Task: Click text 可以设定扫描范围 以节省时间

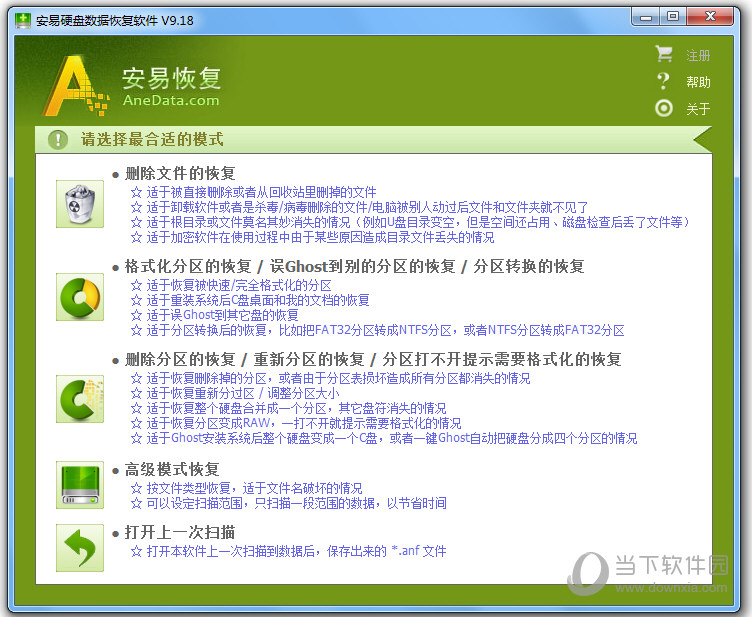Action: tap(296, 503)
